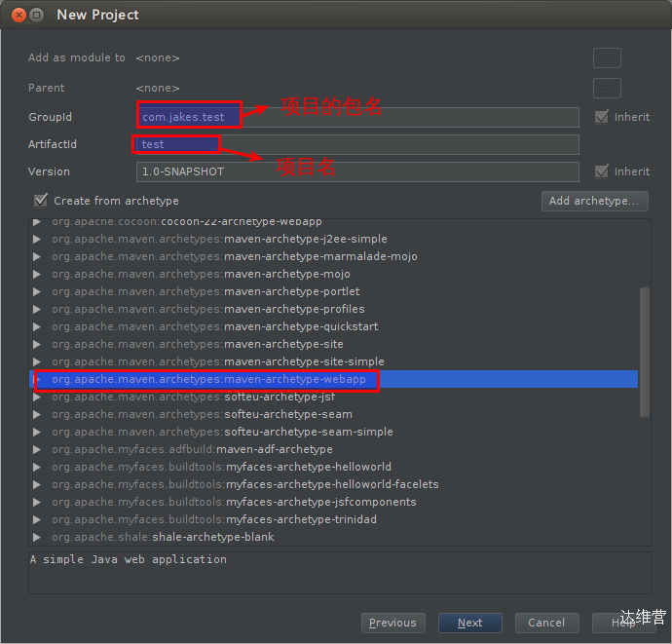This screenshot has height=644, width=672.
Task: Click the GroupId field containing com.jakes.test
Action: 357,117
